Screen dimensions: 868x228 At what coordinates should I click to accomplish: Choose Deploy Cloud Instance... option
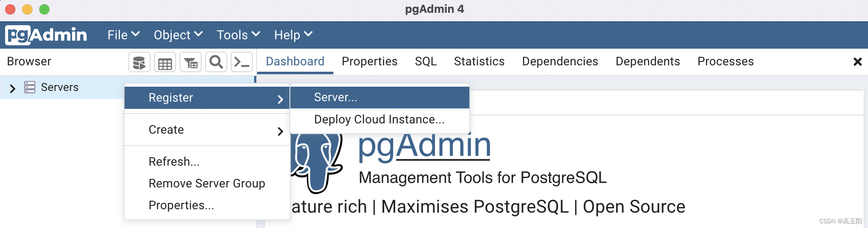tap(380, 120)
